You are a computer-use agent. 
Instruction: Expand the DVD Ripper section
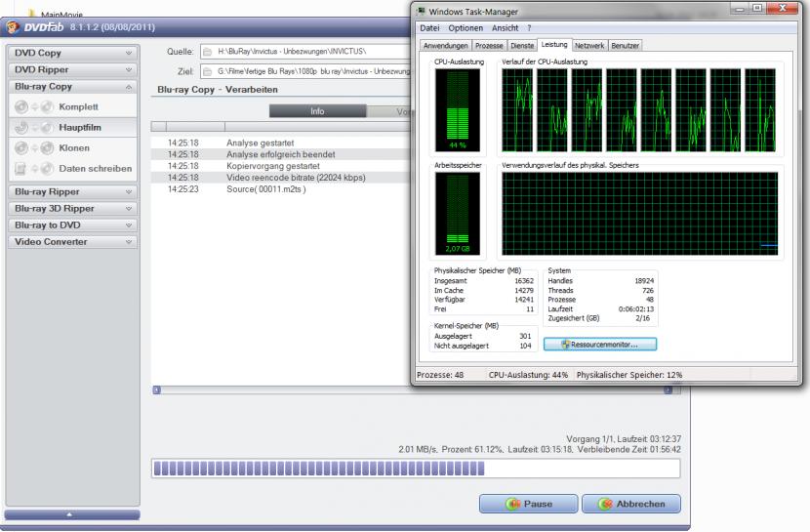(x=73, y=69)
